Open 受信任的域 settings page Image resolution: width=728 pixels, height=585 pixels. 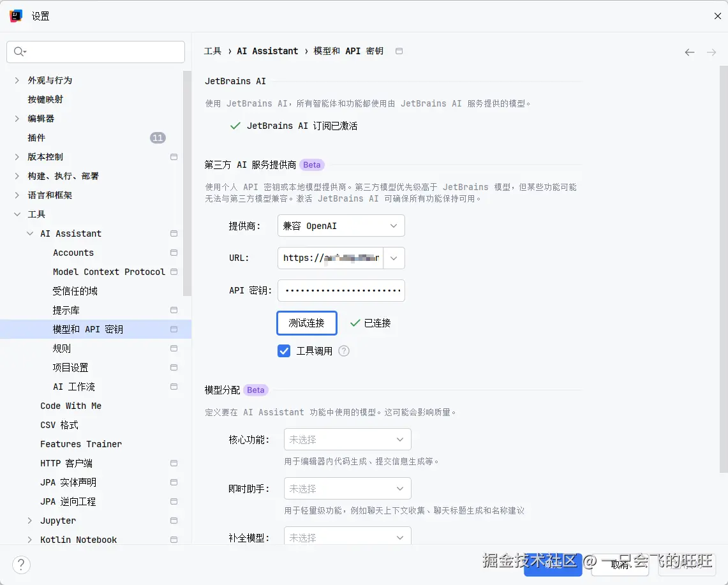75,291
